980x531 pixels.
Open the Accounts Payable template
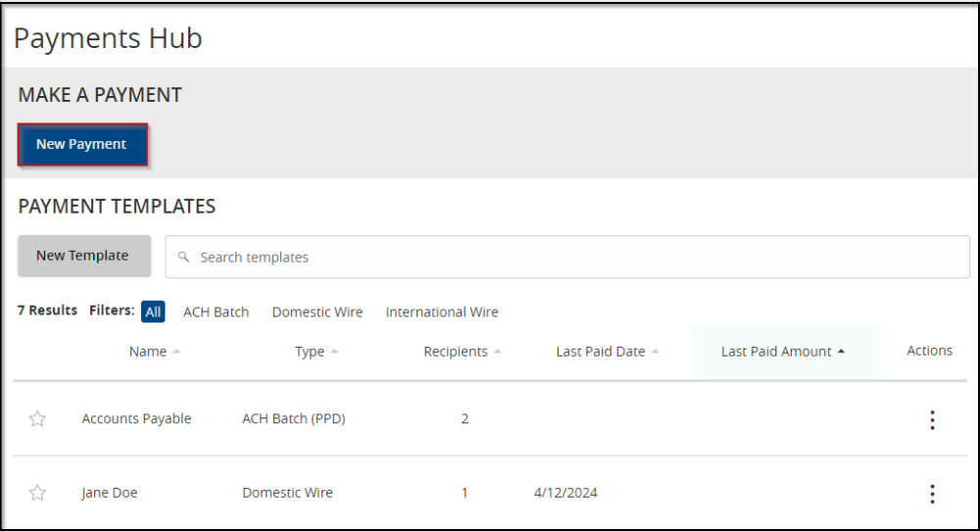tap(136, 419)
